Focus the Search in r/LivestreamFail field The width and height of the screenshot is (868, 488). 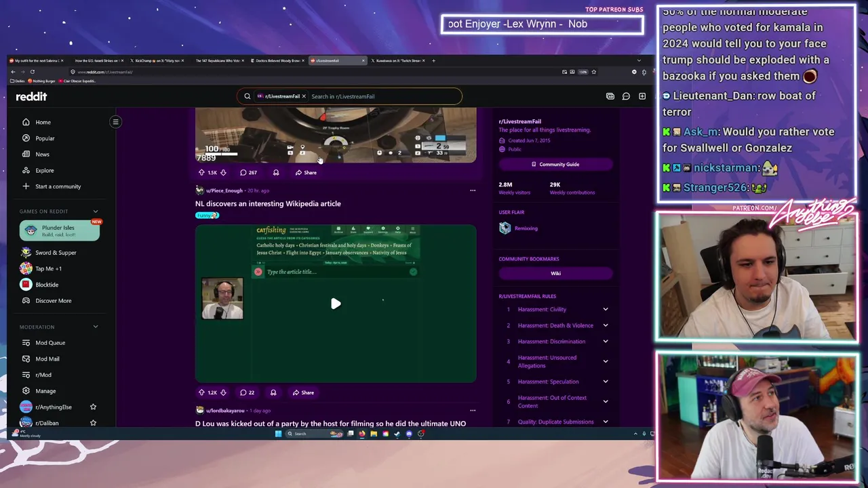click(x=383, y=96)
